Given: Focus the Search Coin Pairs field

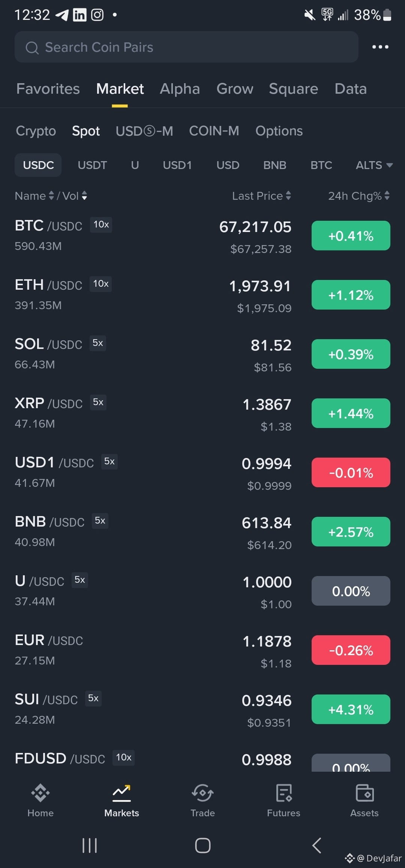Looking at the screenshot, I should [x=186, y=47].
